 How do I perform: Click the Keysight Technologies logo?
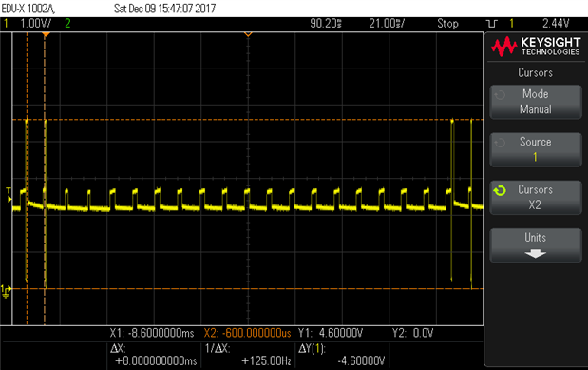[536, 47]
